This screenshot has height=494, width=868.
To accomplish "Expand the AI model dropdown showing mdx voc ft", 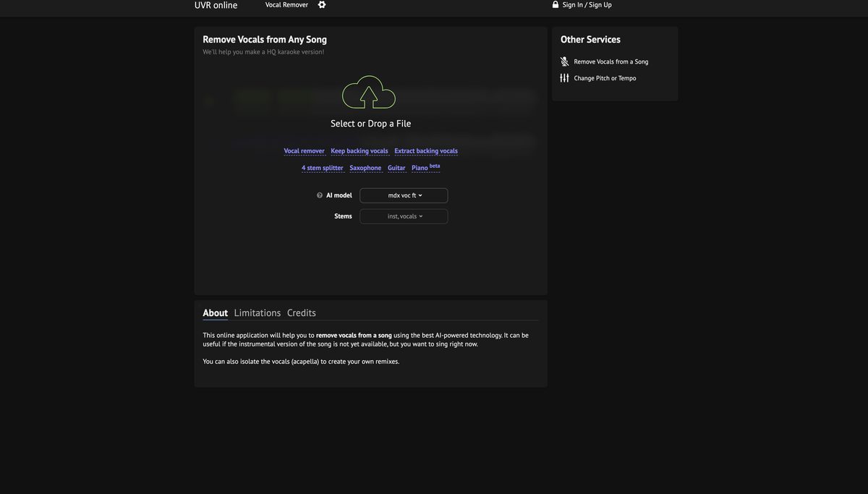I will coord(404,195).
